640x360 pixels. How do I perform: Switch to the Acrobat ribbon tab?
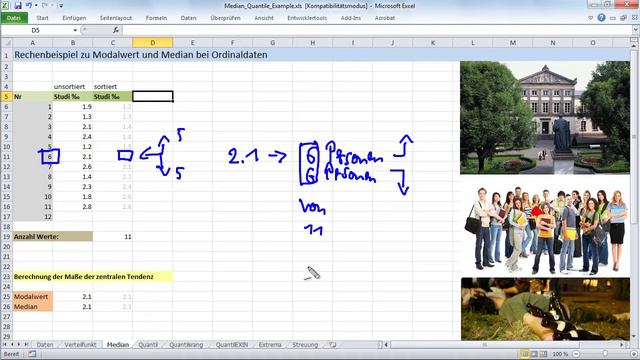tap(385, 18)
